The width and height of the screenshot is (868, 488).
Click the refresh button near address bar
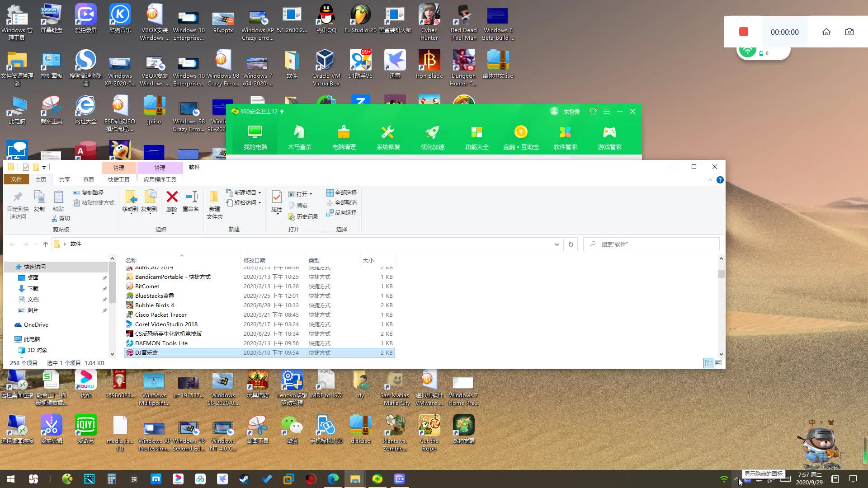[x=571, y=244]
